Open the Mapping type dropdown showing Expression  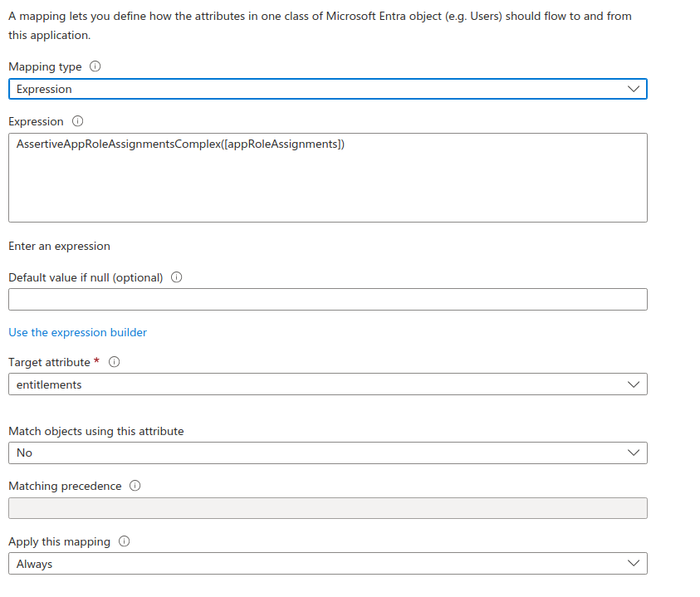coord(327,89)
